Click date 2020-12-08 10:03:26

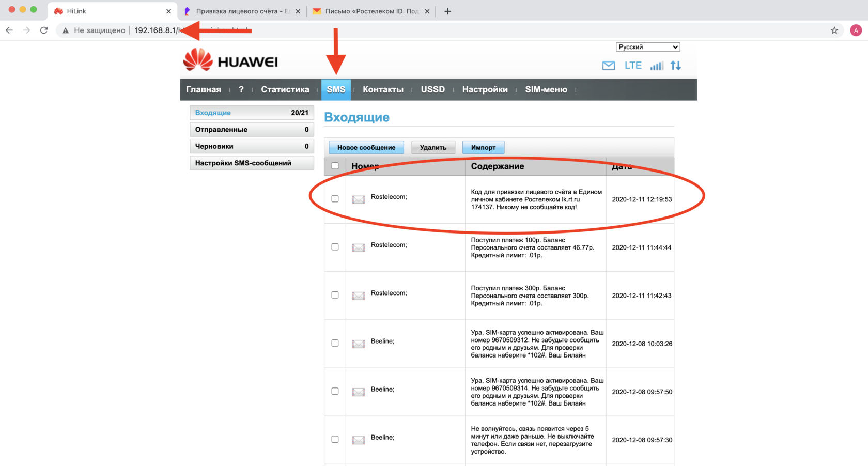click(x=642, y=344)
